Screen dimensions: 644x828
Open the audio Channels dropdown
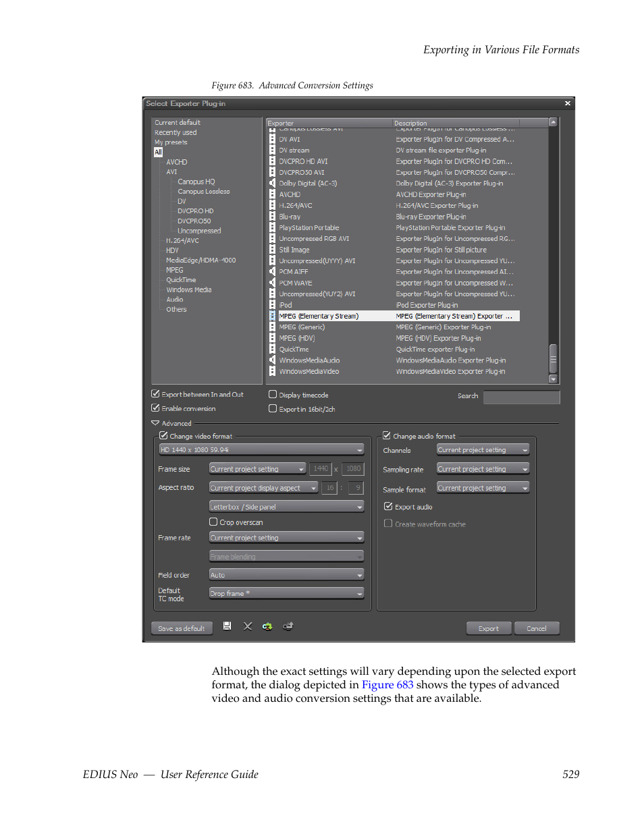click(483, 450)
